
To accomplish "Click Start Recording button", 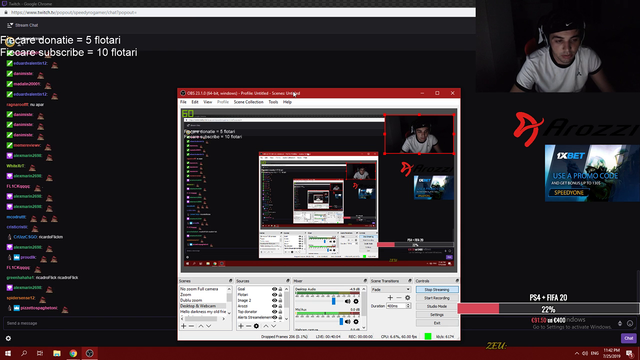I will click(x=437, y=298).
